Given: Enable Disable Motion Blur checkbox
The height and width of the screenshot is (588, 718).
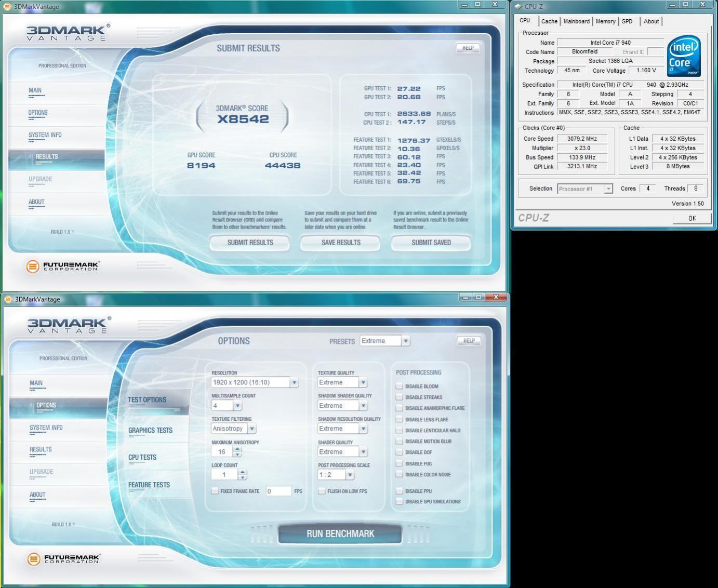Looking at the screenshot, I should pos(399,441).
